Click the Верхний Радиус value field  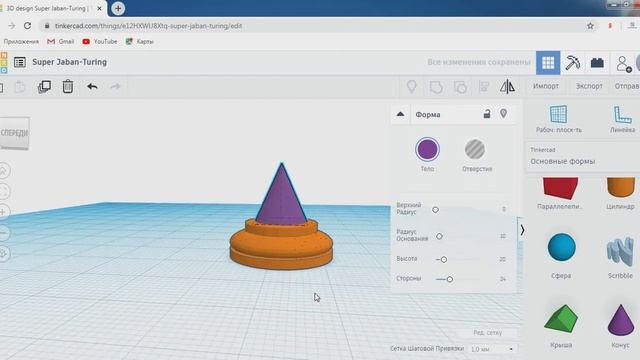504,209
